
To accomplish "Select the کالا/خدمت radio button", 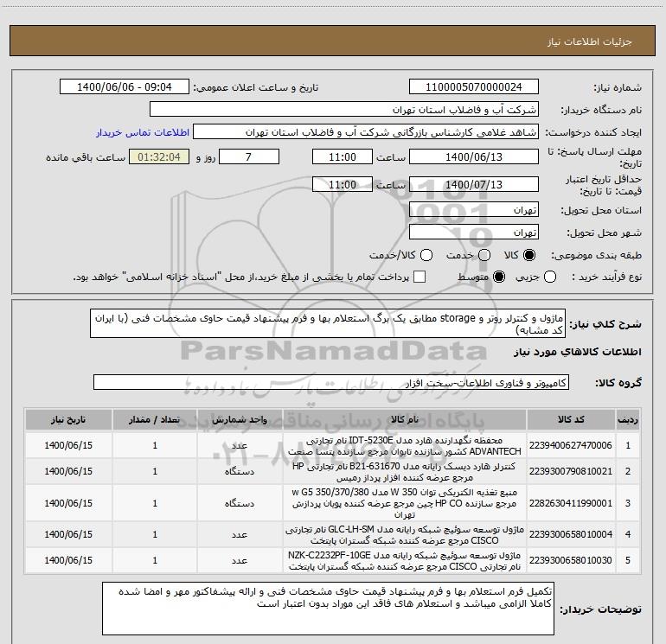I will point(426,255).
